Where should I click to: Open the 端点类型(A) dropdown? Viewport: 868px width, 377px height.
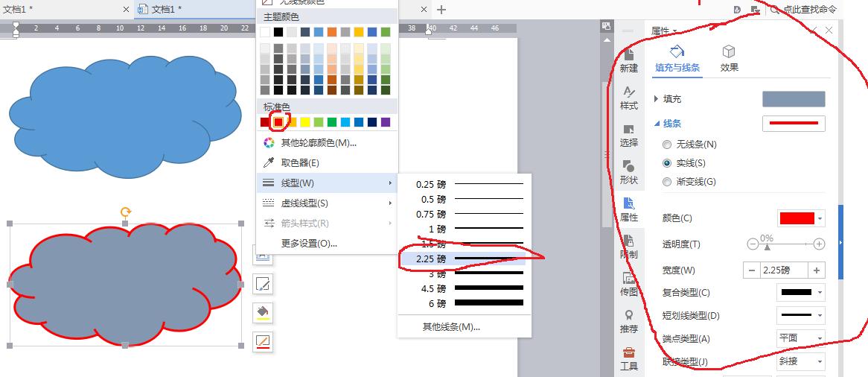point(801,338)
